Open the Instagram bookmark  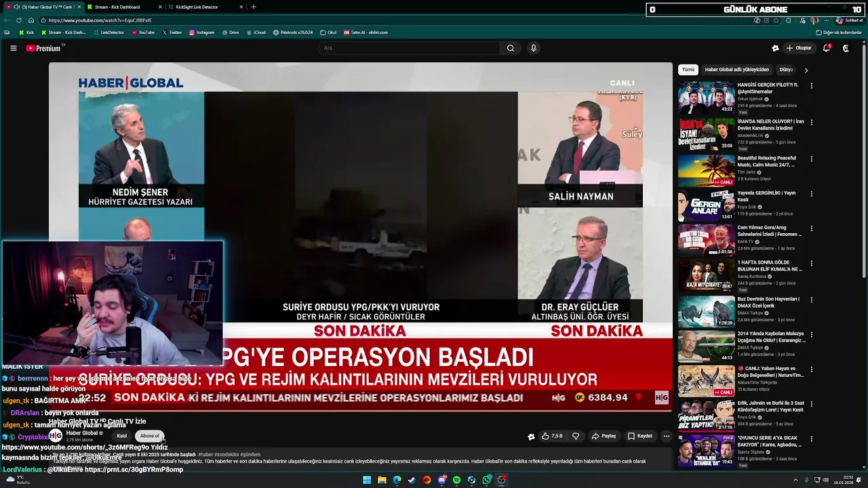(201, 33)
